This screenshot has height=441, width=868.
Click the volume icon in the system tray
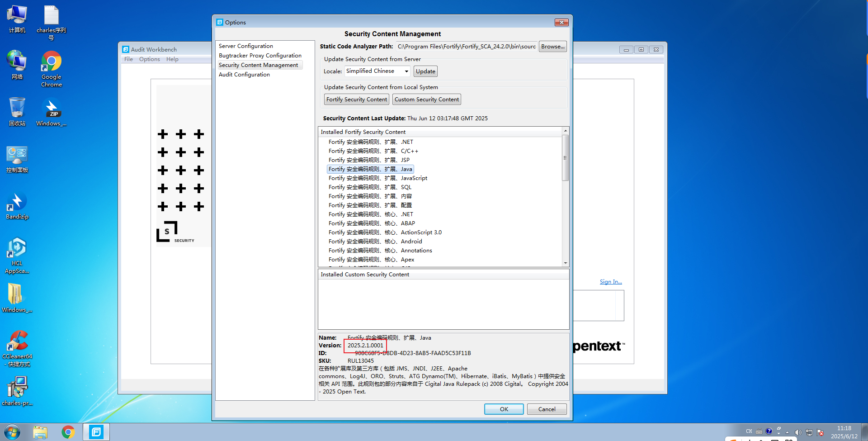(x=798, y=432)
